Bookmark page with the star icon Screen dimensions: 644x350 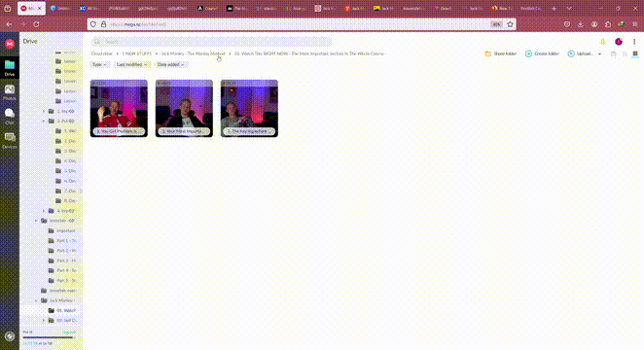(510, 24)
